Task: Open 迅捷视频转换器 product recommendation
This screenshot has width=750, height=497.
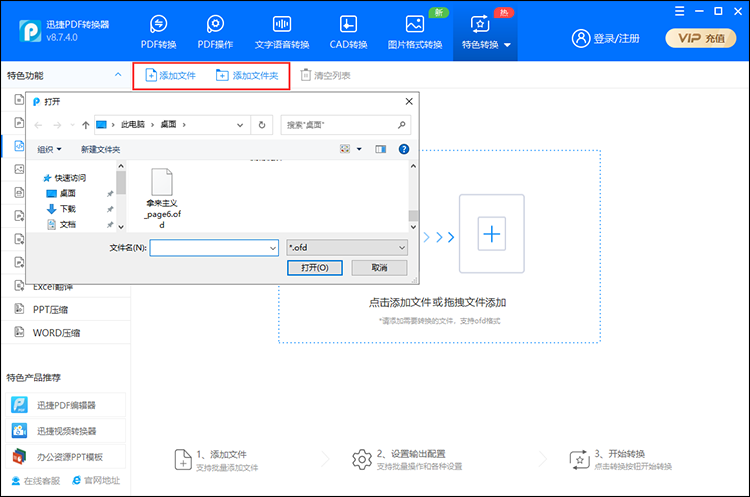Action: coord(66,431)
